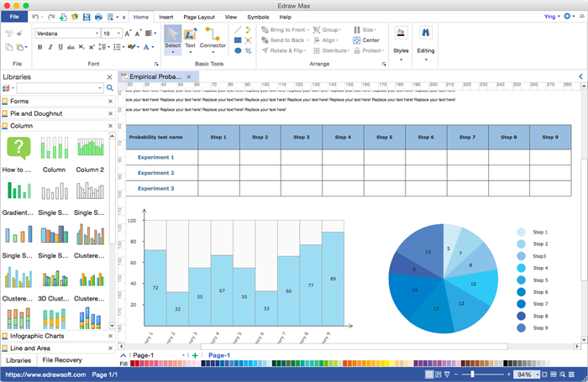Pick the Column 2 chart thumbnail
The image size is (588, 382).
pos(90,150)
